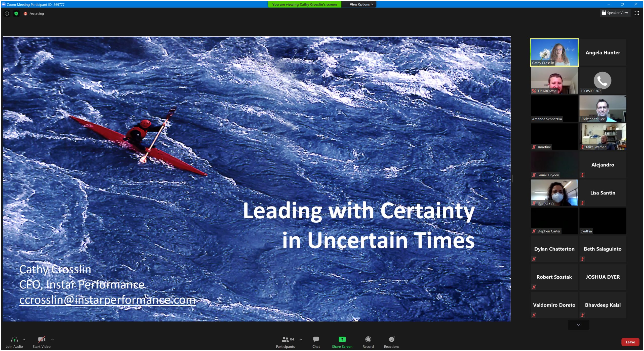Screen dimensions: 644x351
Task: Expand video options arrow beside Start Video
Action: 52,339
